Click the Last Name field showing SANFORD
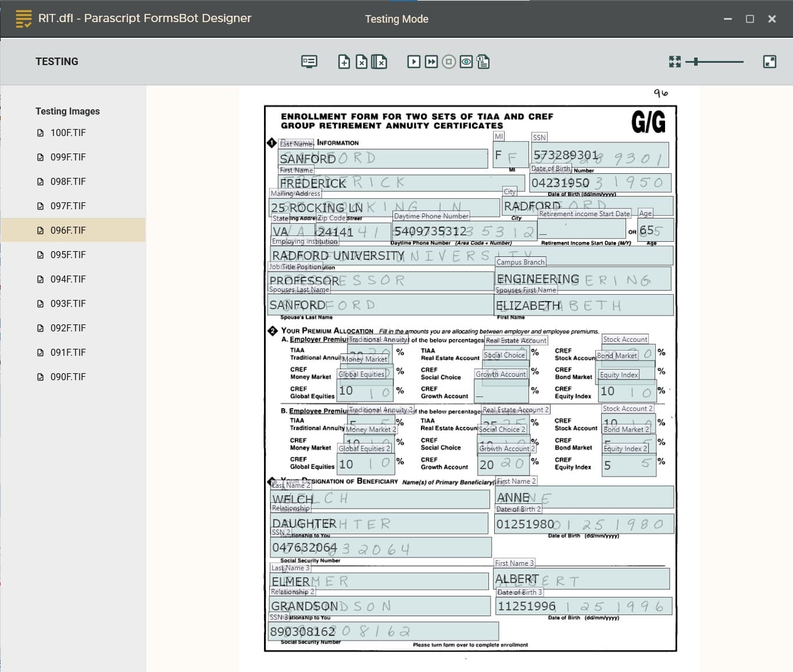The image size is (793, 672). tap(383, 159)
